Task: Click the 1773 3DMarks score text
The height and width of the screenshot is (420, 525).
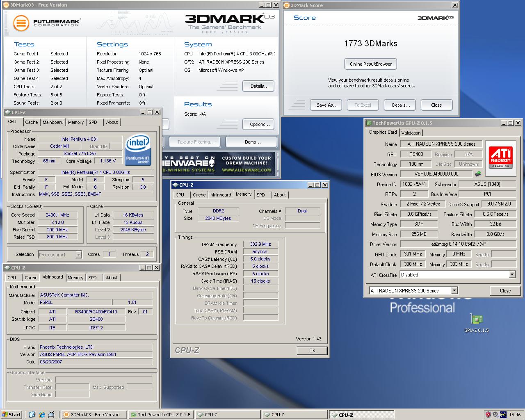Action: (x=371, y=43)
